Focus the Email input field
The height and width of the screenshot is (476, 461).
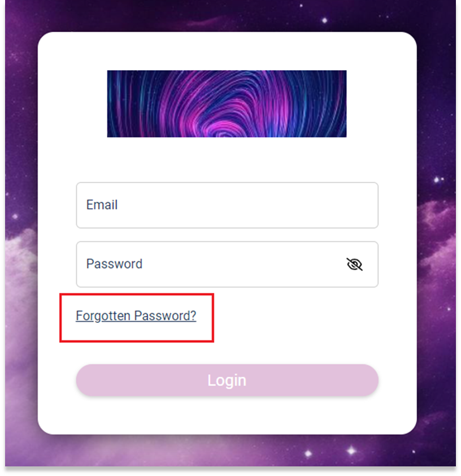click(x=227, y=205)
